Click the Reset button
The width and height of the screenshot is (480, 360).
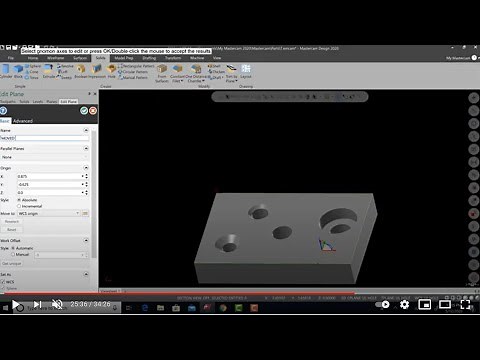(12, 229)
